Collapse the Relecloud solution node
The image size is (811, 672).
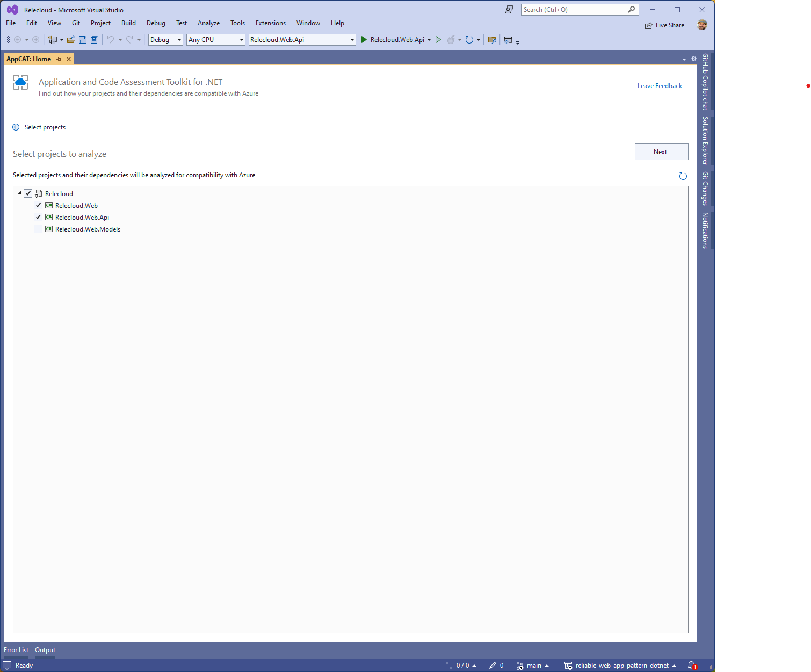coord(19,193)
